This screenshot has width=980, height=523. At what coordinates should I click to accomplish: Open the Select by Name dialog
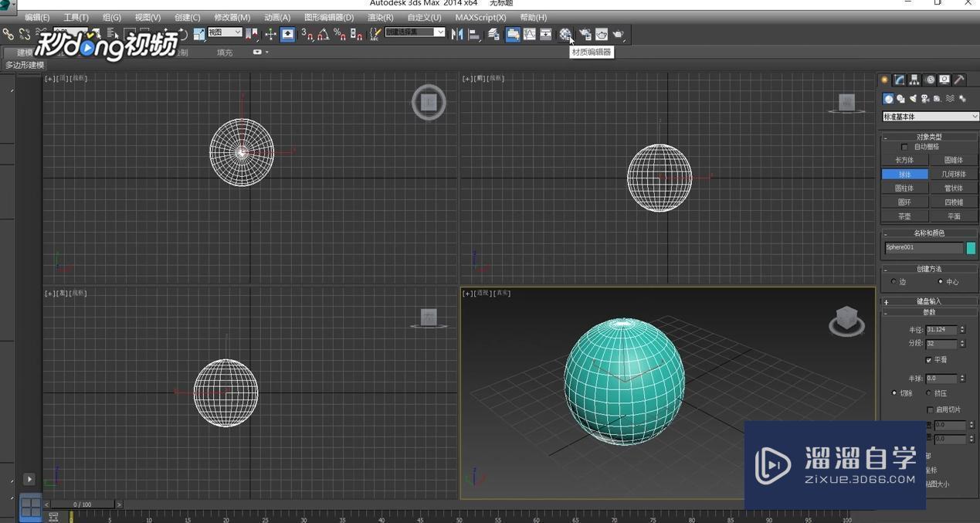tap(112, 34)
